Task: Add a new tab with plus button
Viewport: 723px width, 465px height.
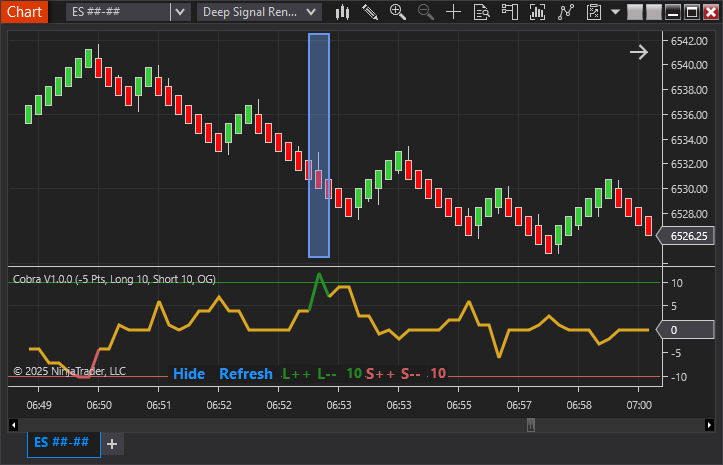Action: tap(112, 443)
